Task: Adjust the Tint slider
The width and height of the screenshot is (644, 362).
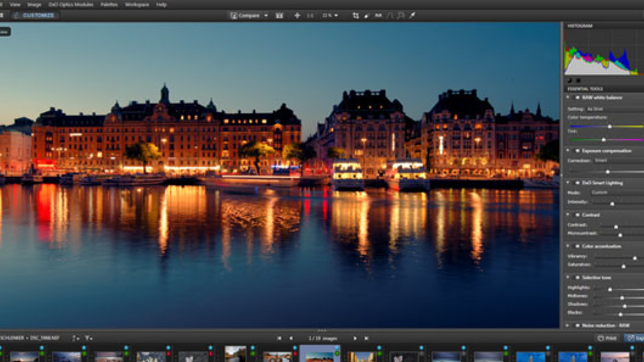Action: [603, 140]
